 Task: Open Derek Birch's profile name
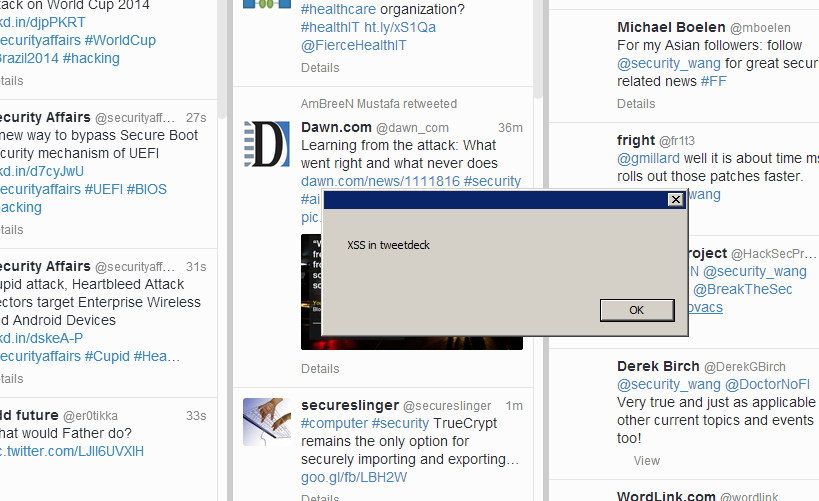(658, 366)
